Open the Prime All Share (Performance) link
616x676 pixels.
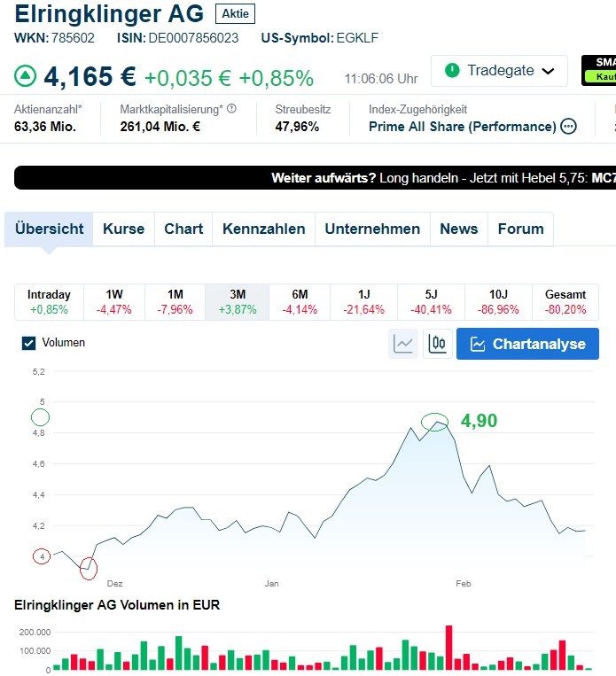tap(462, 127)
